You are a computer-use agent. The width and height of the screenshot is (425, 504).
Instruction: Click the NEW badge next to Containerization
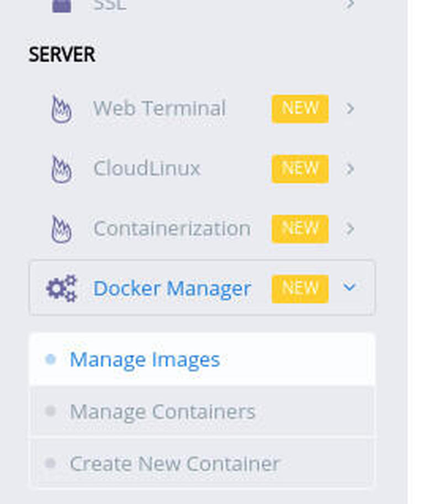click(300, 229)
